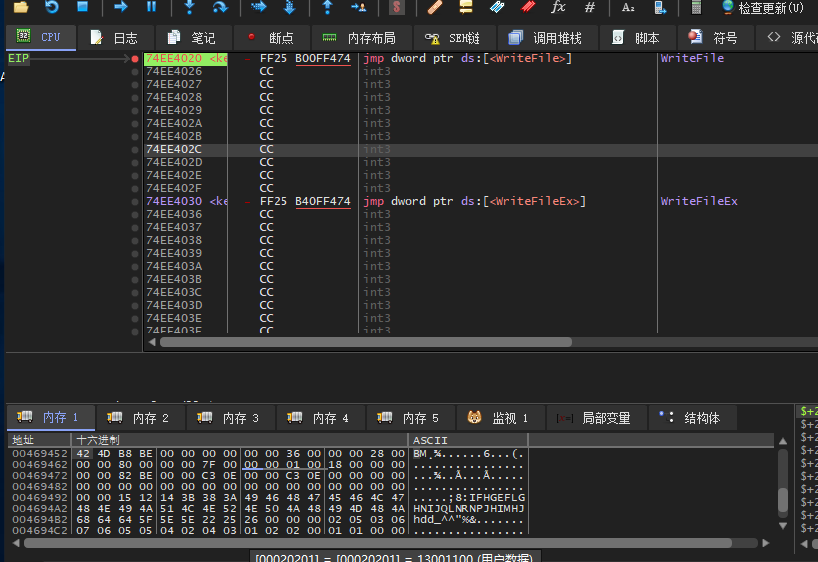The width and height of the screenshot is (818, 562).
Task: Open the patches dialog icon
Action: coord(435,7)
